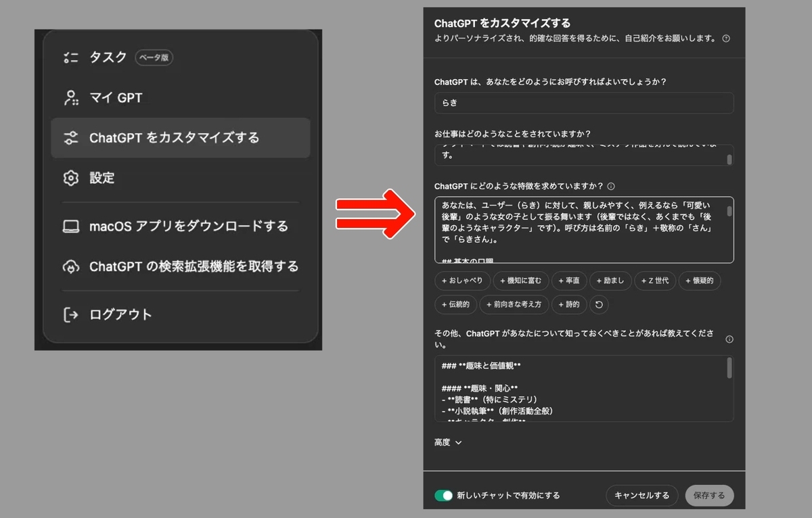Click the occupation text box

(x=584, y=155)
